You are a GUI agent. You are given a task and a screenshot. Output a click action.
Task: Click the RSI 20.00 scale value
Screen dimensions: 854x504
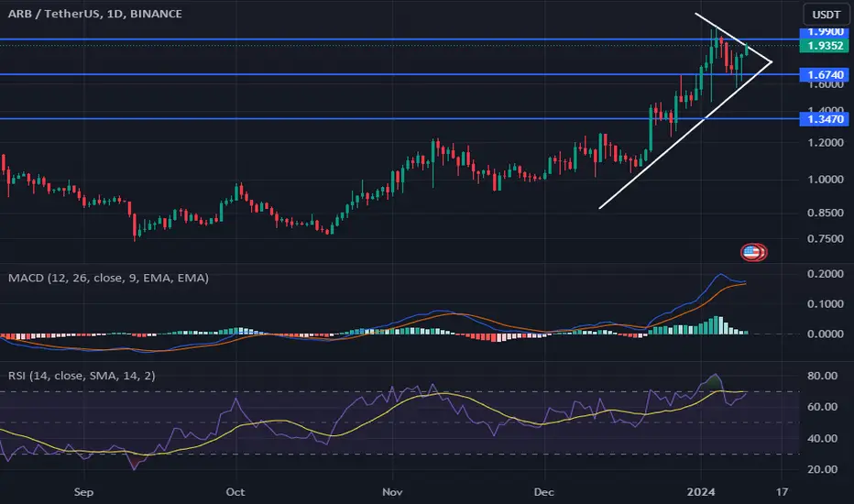click(823, 469)
